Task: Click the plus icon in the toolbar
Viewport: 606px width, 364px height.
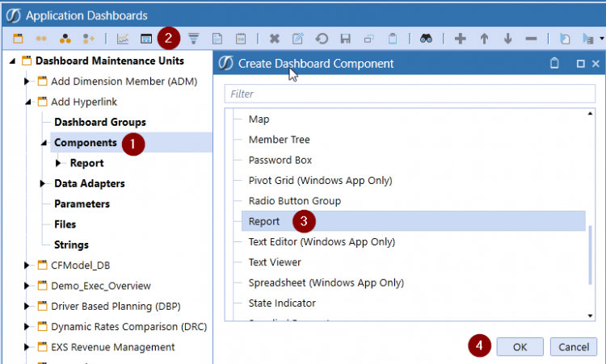Action: pyautogui.click(x=461, y=39)
